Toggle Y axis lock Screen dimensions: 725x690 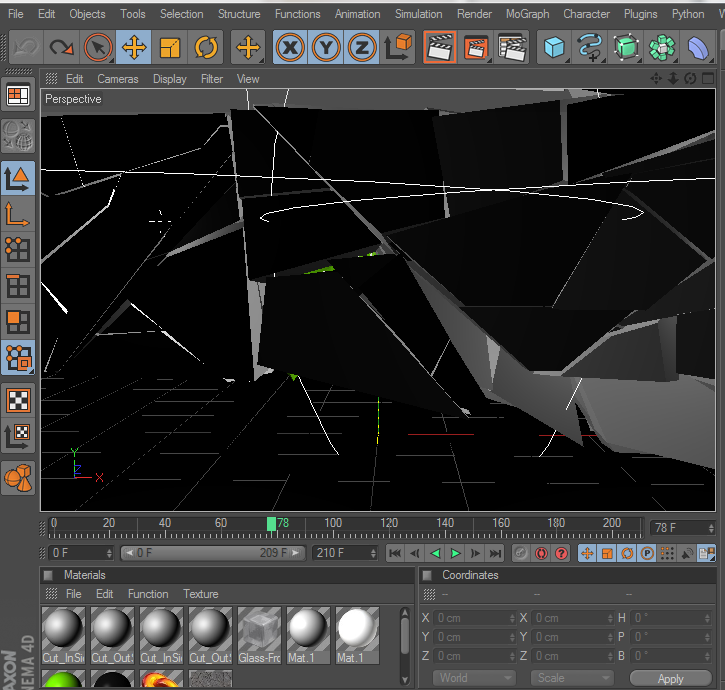(326, 47)
